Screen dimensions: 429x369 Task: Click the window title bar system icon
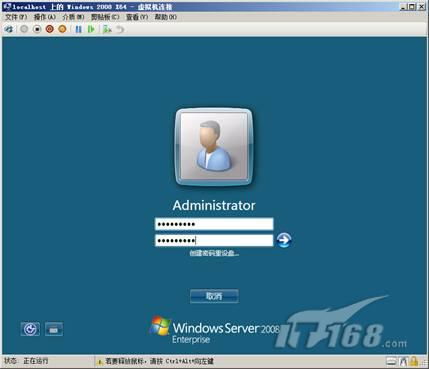tap(7, 7)
